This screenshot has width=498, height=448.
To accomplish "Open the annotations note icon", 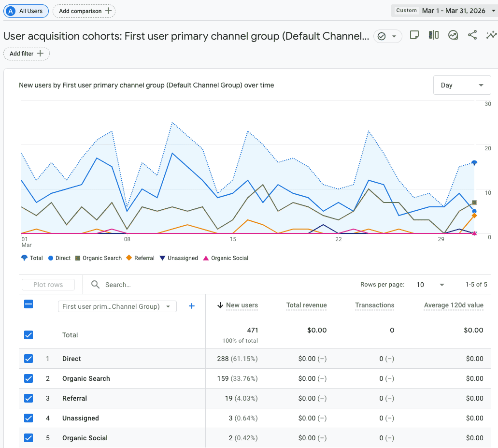I will pyautogui.click(x=414, y=35).
